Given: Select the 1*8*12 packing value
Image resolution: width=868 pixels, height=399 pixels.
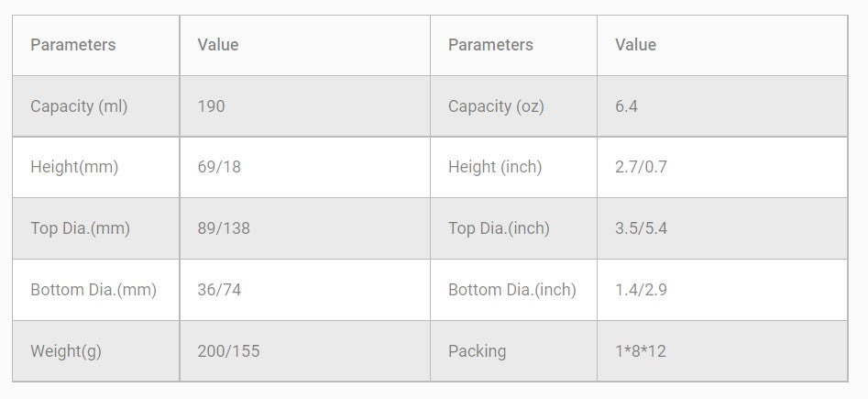Looking at the screenshot, I should (641, 351).
